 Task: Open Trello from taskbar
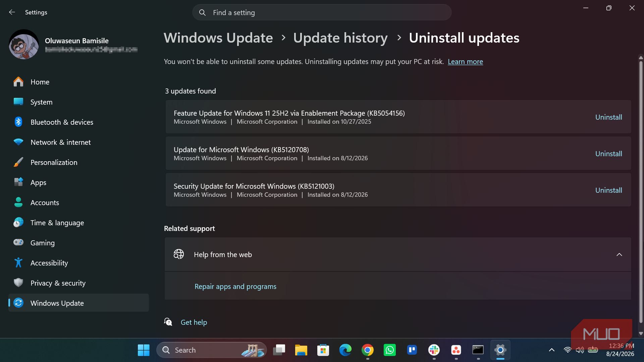pos(412,350)
